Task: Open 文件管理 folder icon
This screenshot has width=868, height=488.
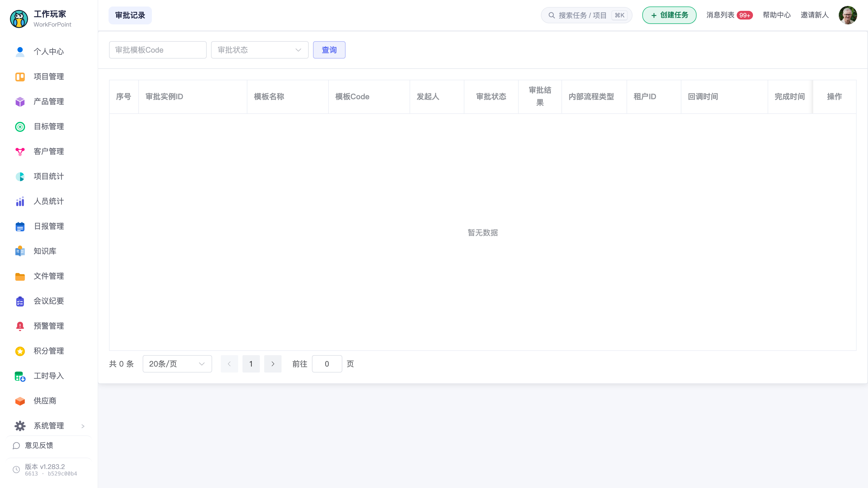Action: 20,276
